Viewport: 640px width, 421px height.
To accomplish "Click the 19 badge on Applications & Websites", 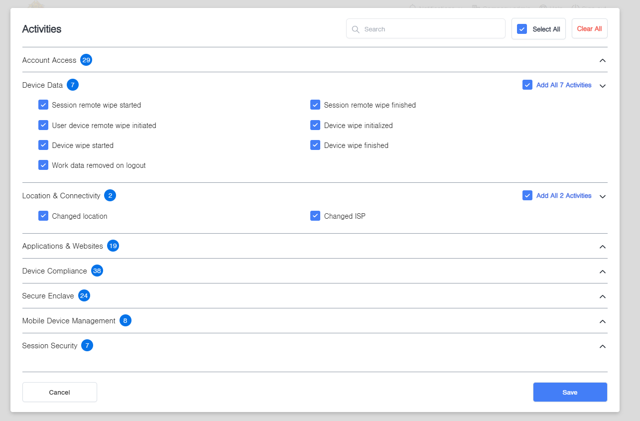I will click(x=113, y=246).
